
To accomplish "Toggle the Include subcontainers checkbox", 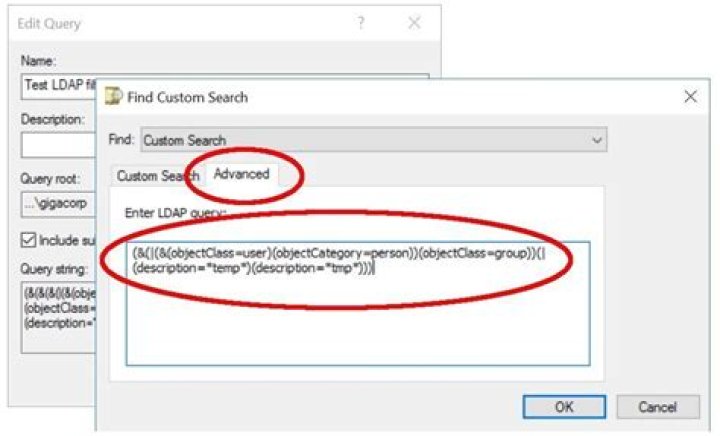I will tap(28, 240).
